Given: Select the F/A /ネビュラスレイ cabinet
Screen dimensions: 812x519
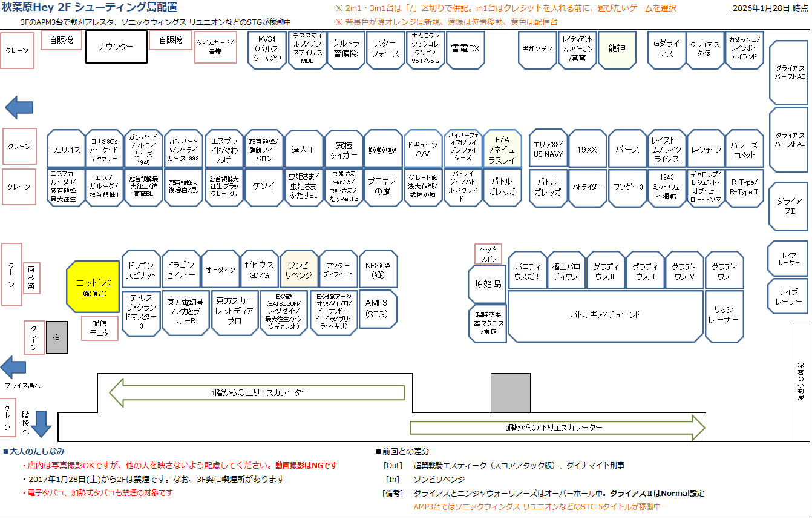Looking at the screenshot, I should [502, 149].
